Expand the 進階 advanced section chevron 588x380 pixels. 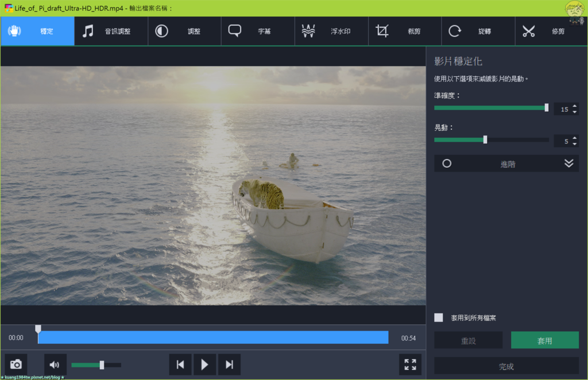[x=569, y=164]
